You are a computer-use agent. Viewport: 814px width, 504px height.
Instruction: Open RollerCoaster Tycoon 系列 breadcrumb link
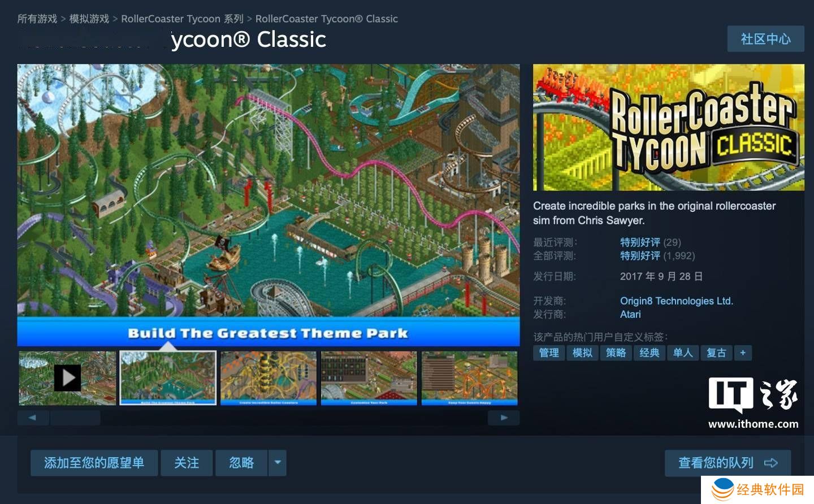[183, 19]
